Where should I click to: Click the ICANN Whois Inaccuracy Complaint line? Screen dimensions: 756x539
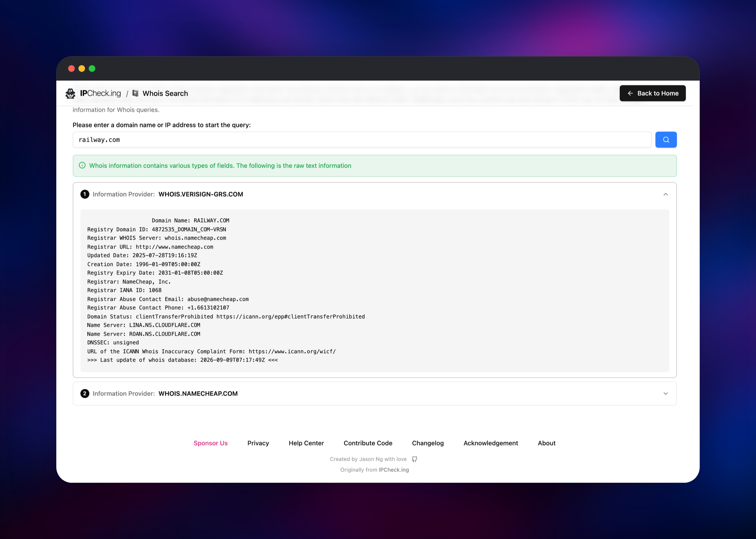coord(211,351)
